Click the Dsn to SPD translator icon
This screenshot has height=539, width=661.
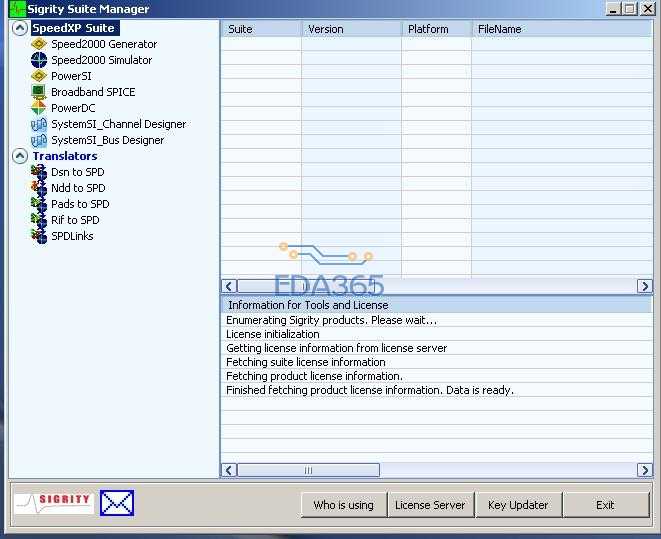tap(39, 172)
